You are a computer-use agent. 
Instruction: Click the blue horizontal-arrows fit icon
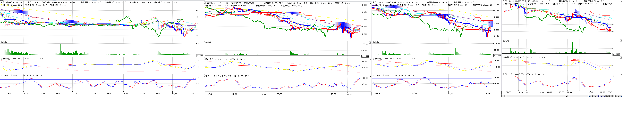[598, 96]
